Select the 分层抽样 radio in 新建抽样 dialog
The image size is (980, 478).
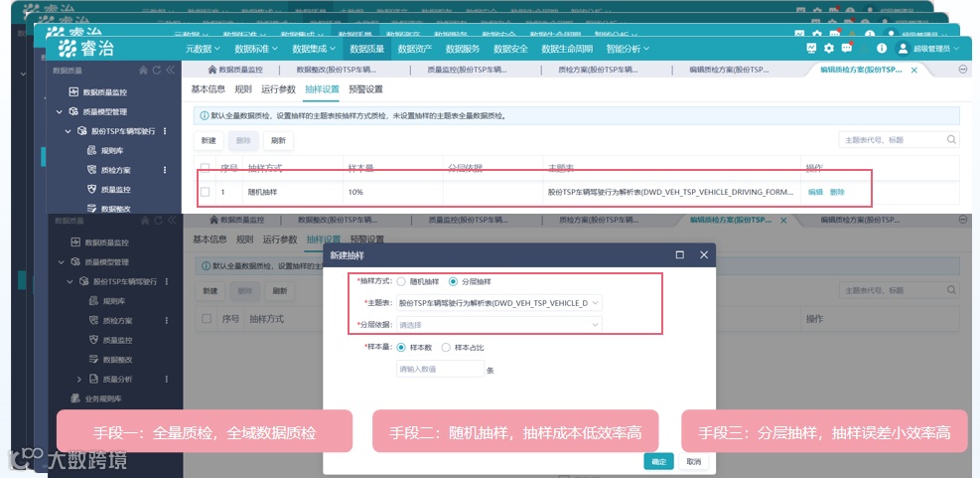(x=453, y=281)
